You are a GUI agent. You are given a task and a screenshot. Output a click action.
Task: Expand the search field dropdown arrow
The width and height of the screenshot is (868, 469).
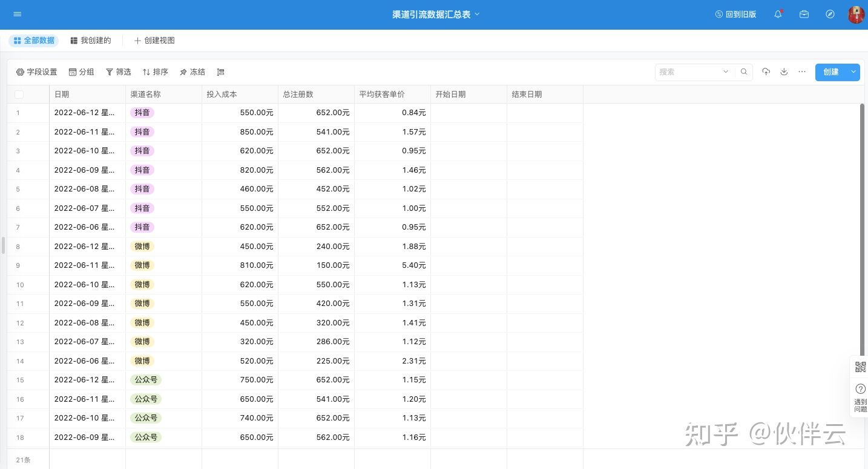coord(726,72)
